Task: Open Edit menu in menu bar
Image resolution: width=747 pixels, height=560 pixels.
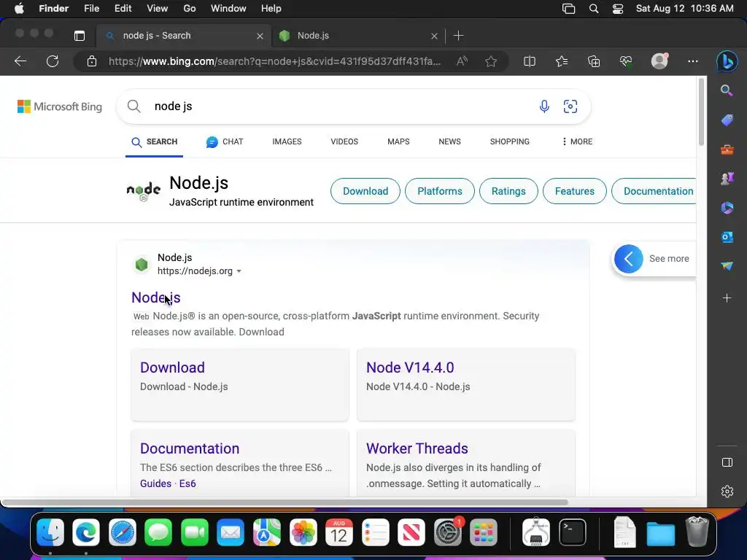Action: (123, 9)
